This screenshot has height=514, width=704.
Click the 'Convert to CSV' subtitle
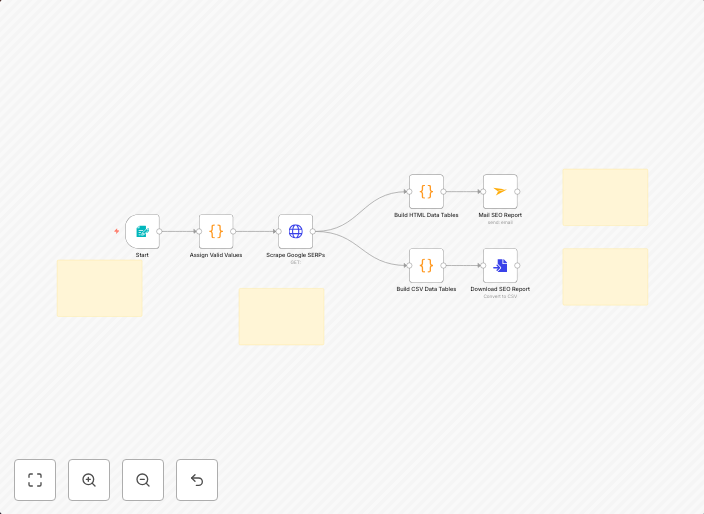tap(500, 296)
